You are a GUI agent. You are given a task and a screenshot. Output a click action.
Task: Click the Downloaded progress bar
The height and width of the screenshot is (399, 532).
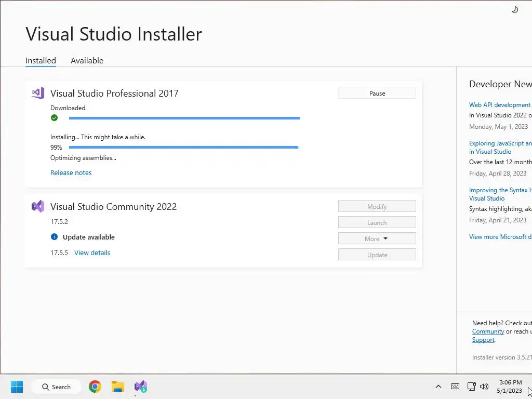click(x=184, y=118)
